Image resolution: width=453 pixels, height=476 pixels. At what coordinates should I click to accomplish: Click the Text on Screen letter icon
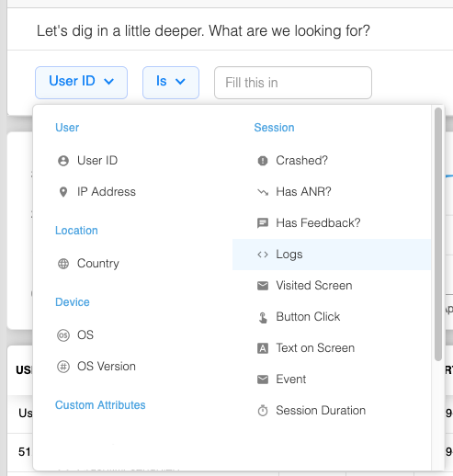coord(263,348)
